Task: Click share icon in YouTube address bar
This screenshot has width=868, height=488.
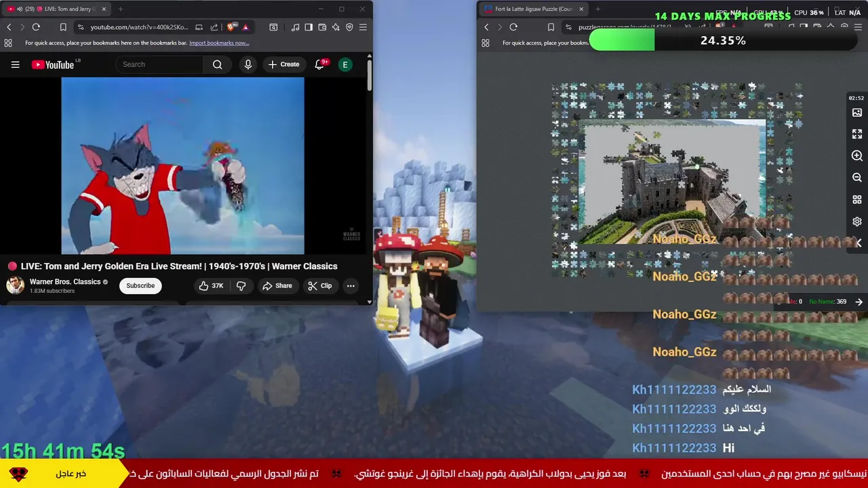Action: coord(214,27)
